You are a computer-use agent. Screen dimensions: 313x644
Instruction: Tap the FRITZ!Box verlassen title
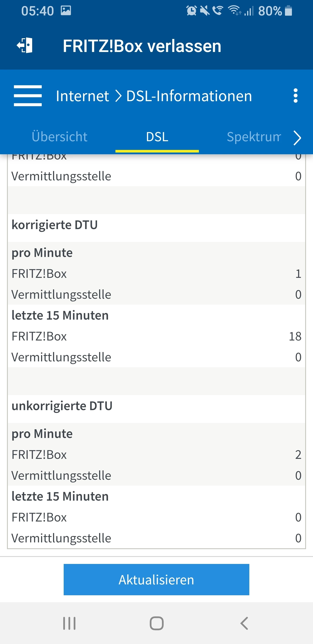click(x=142, y=46)
